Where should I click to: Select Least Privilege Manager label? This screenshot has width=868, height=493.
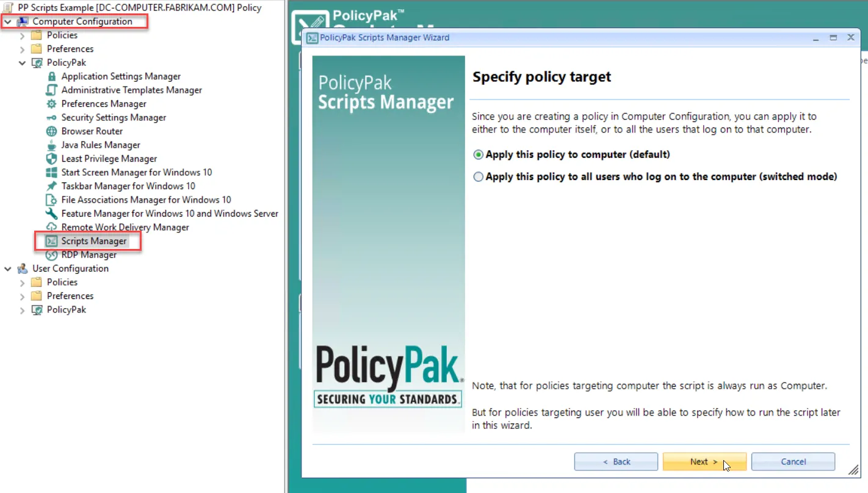109,159
